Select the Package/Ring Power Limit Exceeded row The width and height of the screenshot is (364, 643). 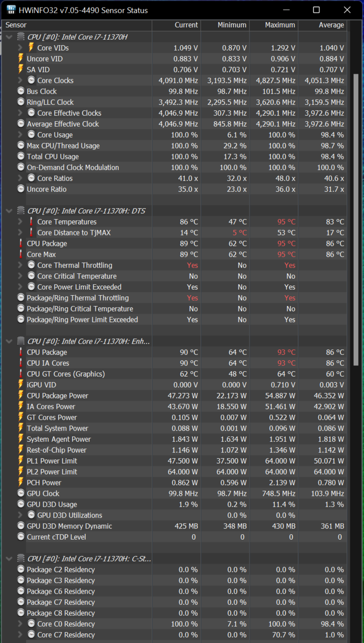point(174,320)
